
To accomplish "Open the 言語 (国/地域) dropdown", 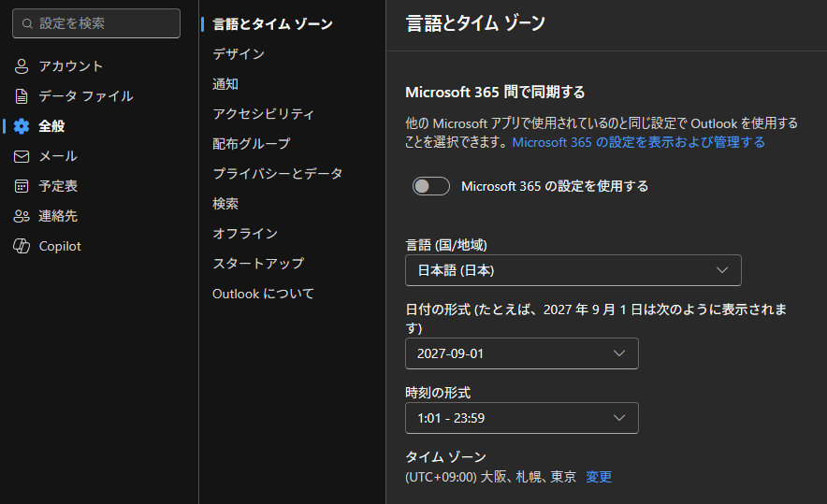I will pos(573,270).
